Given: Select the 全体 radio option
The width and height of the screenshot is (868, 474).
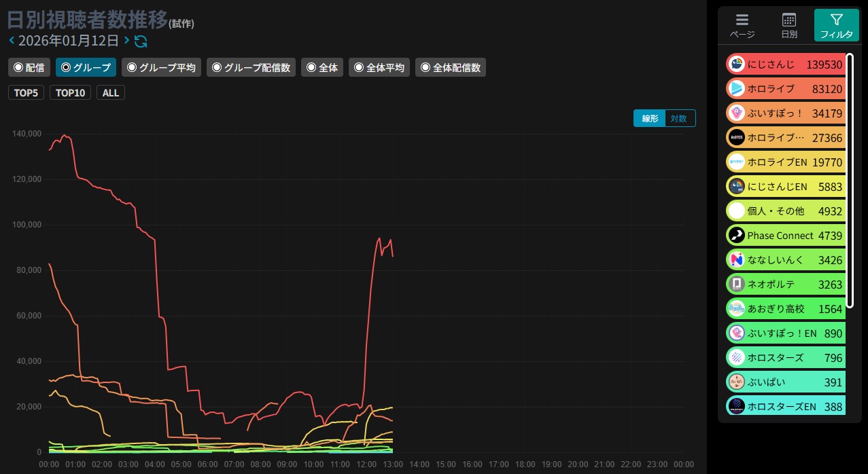Looking at the screenshot, I should point(322,67).
